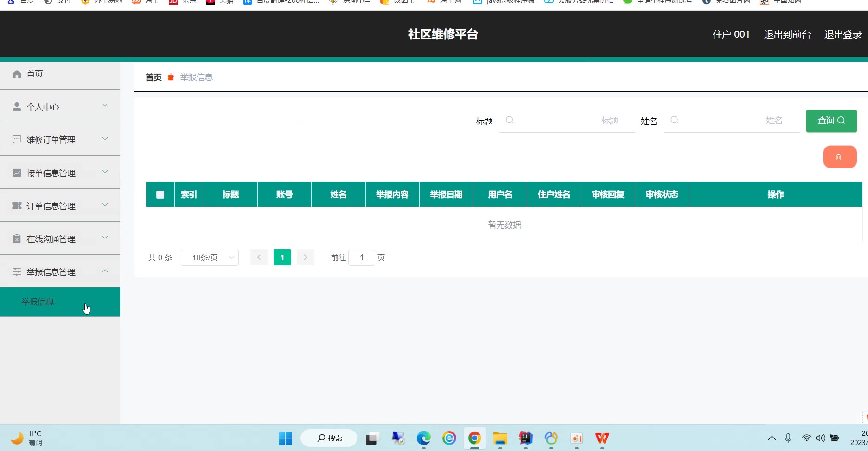Expand 维修订单管理 using its chevron arrow
This screenshot has height=451, width=868.
click(x=105, y=139)
